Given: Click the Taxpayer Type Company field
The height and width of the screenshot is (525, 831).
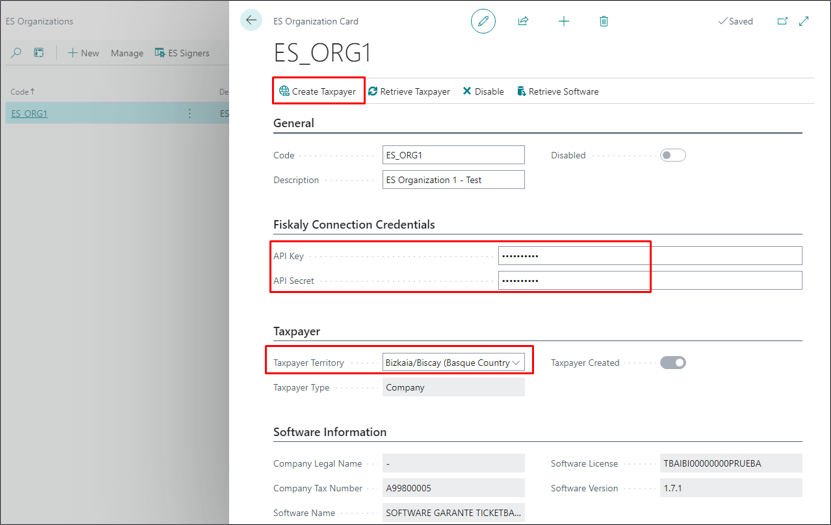Looking at the screenshot, I should pyautogui.click(x=453, y=387).
